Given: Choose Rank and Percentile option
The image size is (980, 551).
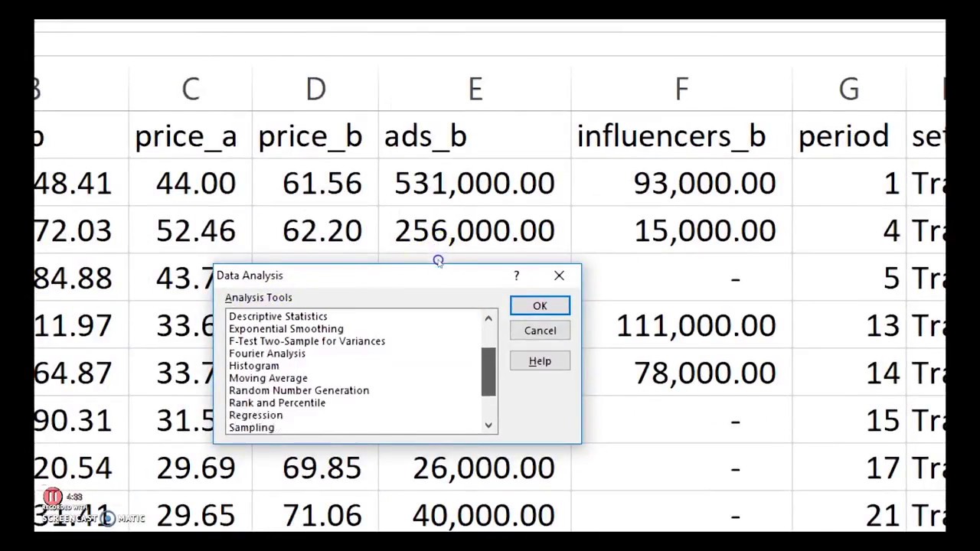Looking at the screenshot, I should [x=276, y=403].
